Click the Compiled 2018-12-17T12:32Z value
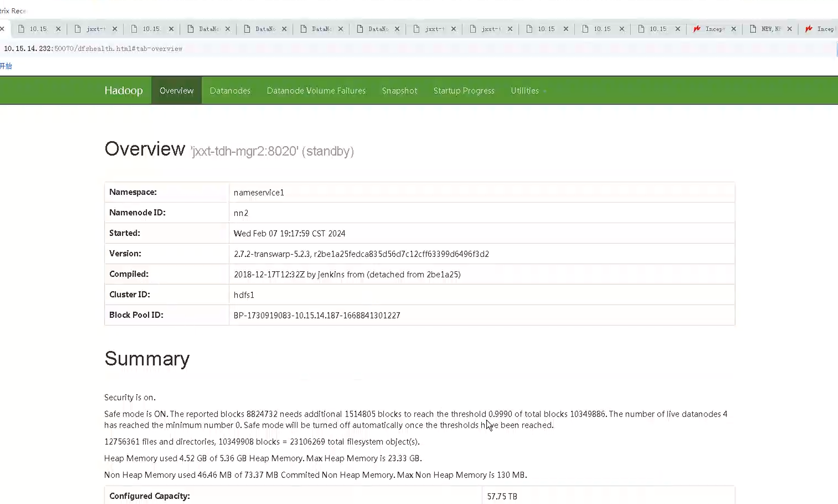Viewport: 838px width, 504px height. pos(347,274)
